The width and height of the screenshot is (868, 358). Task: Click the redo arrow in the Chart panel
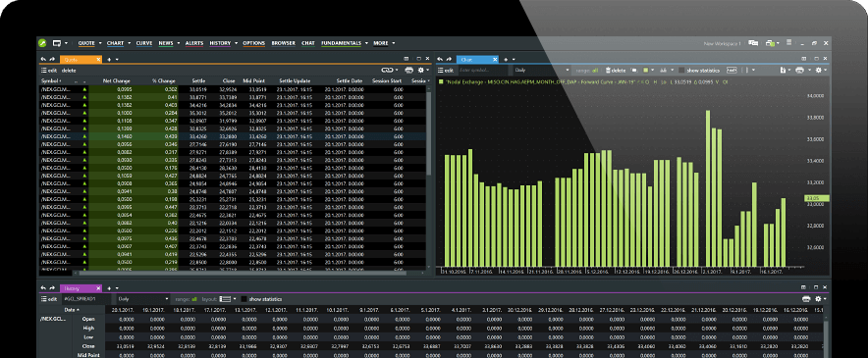[x=449, y=59]
